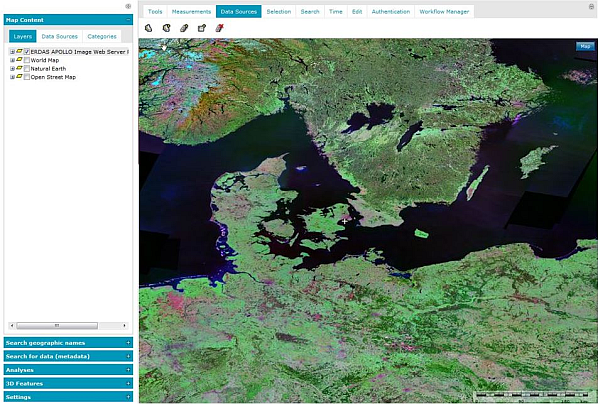This screenshot has width=600, height=404.
Task: Switch to the Categories tab
Action: (102, 36)
